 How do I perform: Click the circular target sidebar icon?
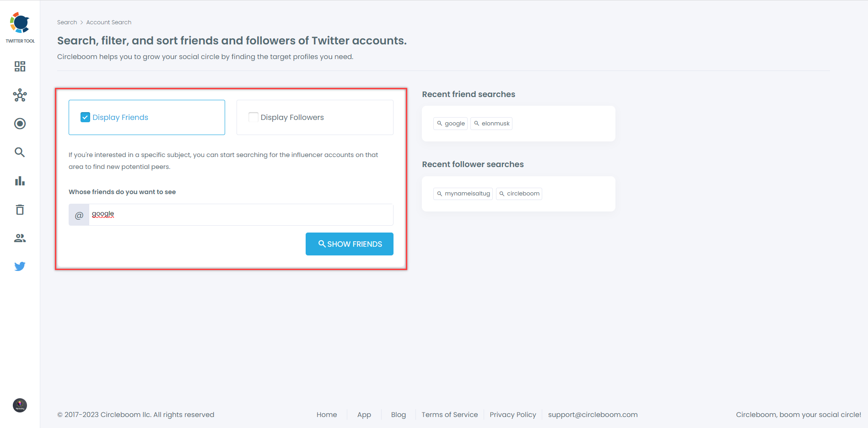20,124
